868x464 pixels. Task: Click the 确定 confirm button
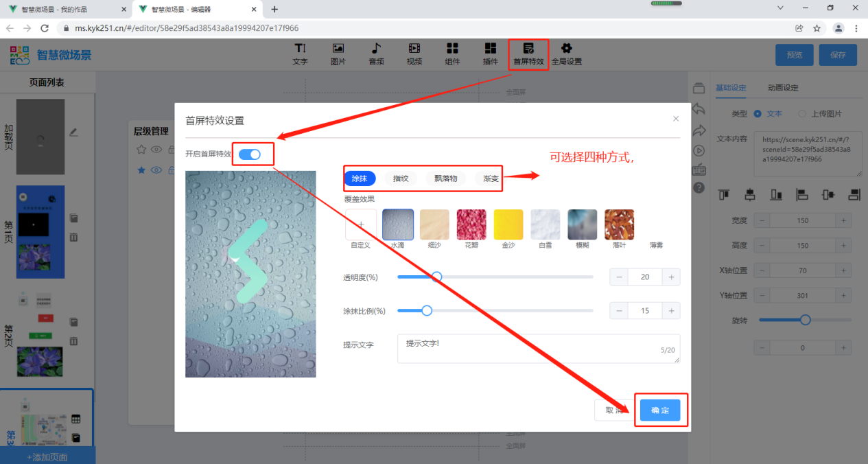(660, 410)
